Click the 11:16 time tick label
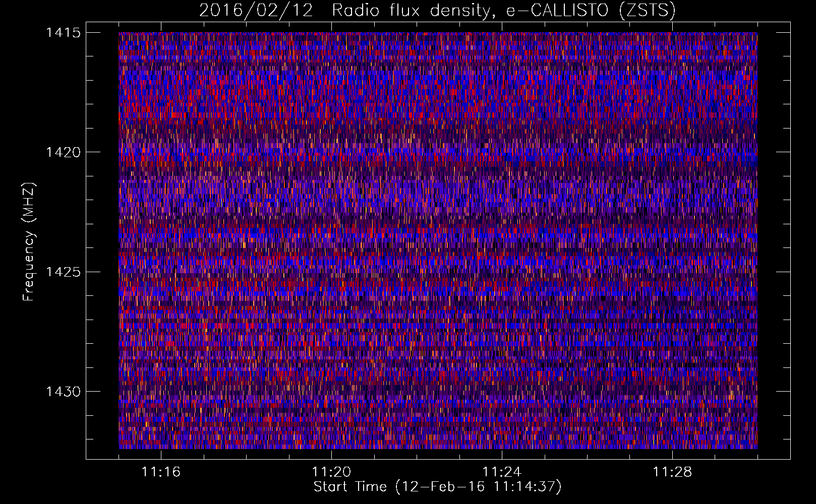Image resolution: width=816 pixels, height=504 pixels. point(161,472)
